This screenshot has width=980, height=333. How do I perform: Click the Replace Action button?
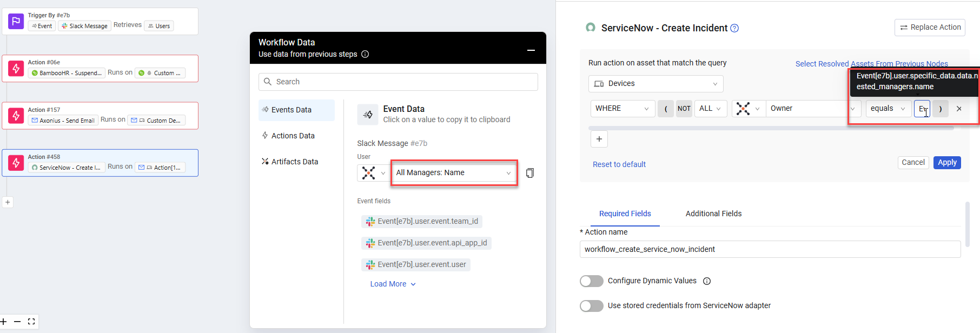tap(930, 28)
